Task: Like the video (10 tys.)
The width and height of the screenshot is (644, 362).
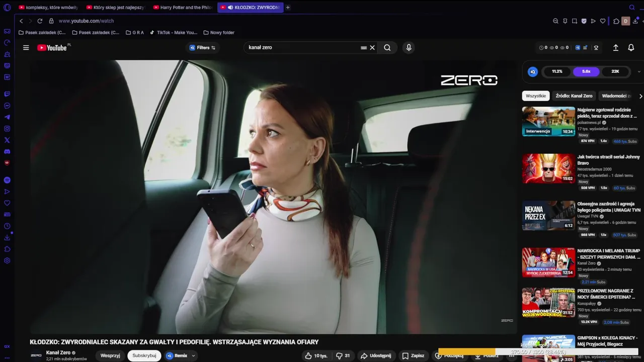Action: (316, 355)
